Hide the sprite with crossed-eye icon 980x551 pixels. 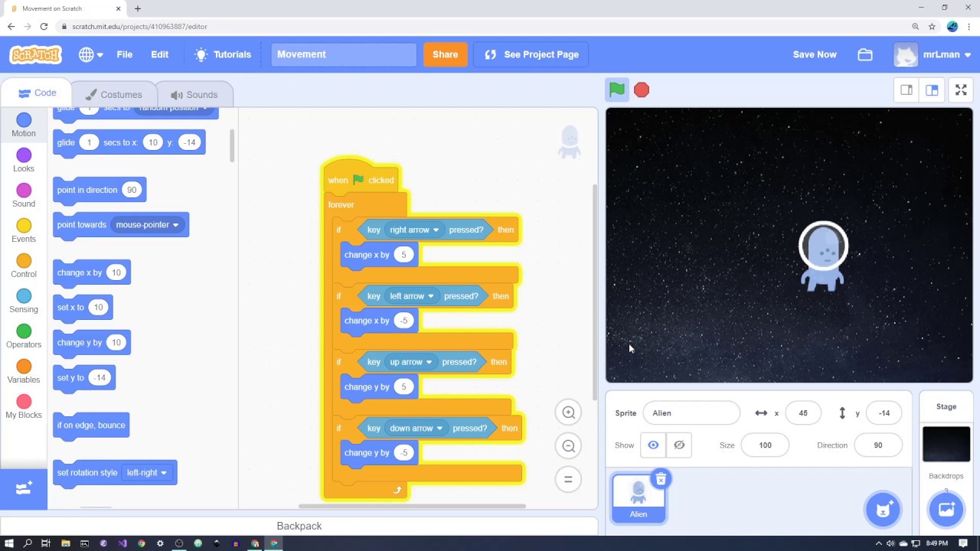679,445
